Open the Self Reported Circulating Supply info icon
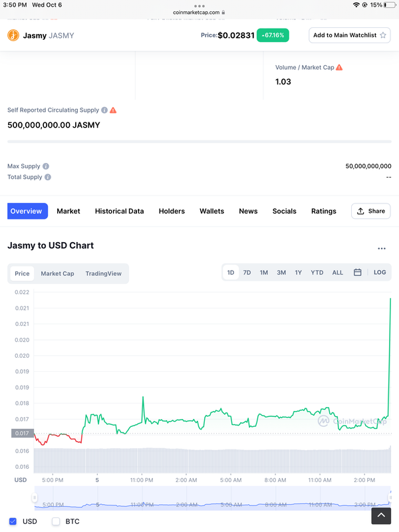Viewport: 399px width, 532px height. pyautogui.click(x=104, y=110)
